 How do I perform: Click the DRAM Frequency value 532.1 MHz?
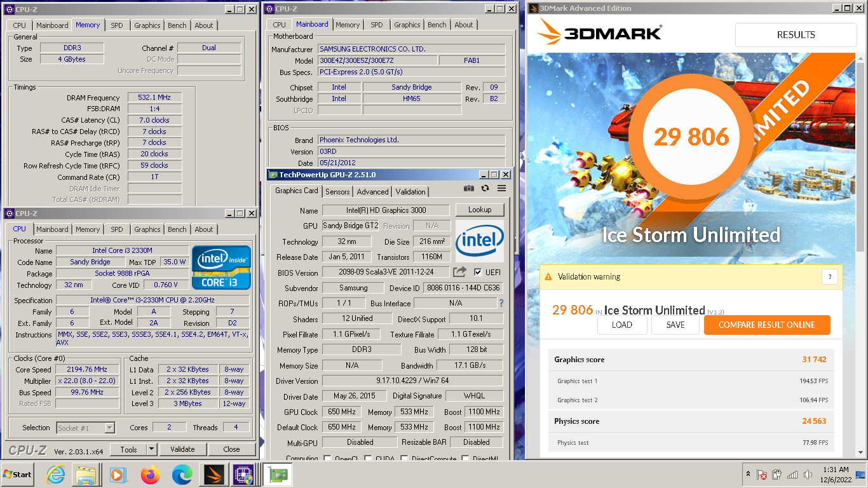pyautogui.click(x=154, y=97)
